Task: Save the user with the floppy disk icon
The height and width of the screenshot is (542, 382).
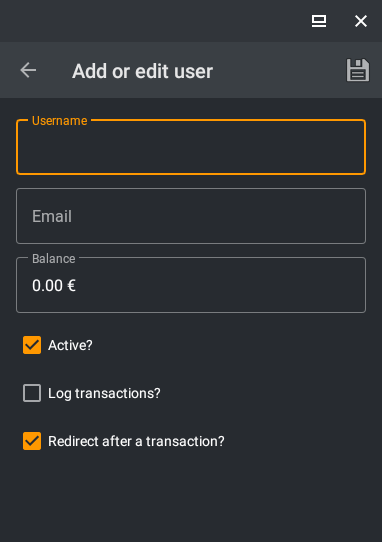Action: pos(358,70)
